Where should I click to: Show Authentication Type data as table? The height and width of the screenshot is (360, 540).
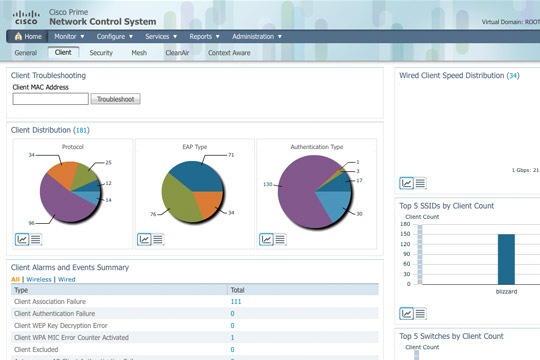(x=280, y=239)
